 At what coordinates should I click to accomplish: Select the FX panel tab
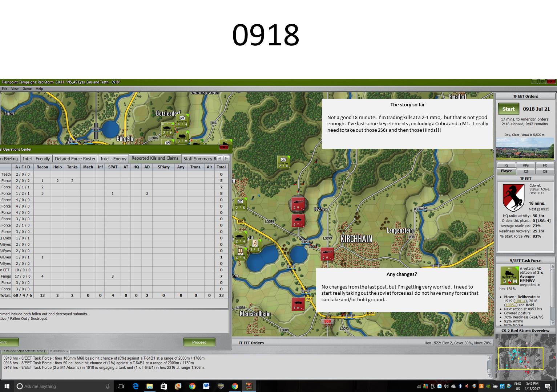[545, 166]
